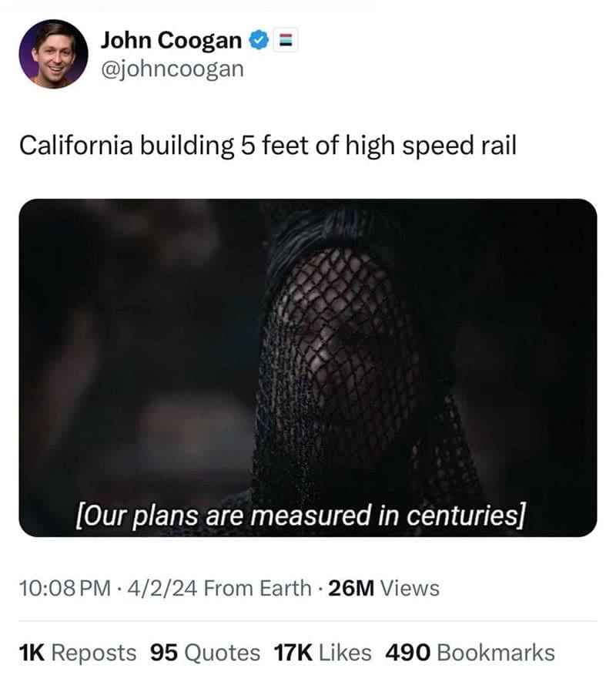Open the John Coogan display name link

171,40
